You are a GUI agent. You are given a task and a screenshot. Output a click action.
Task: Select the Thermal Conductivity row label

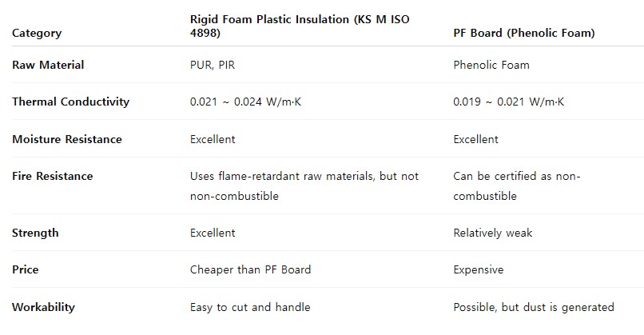coord(70,102)
